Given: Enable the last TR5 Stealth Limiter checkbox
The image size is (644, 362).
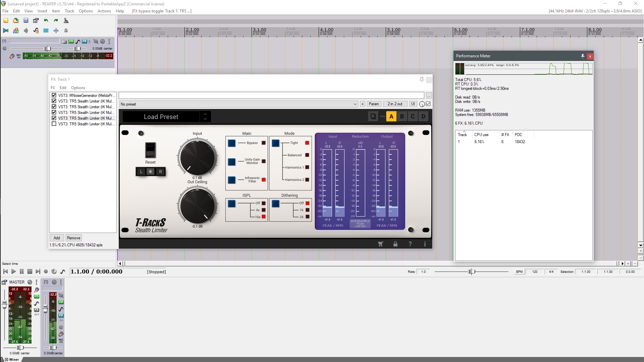Looking at the screenshot, I should (x=54, y=124).
